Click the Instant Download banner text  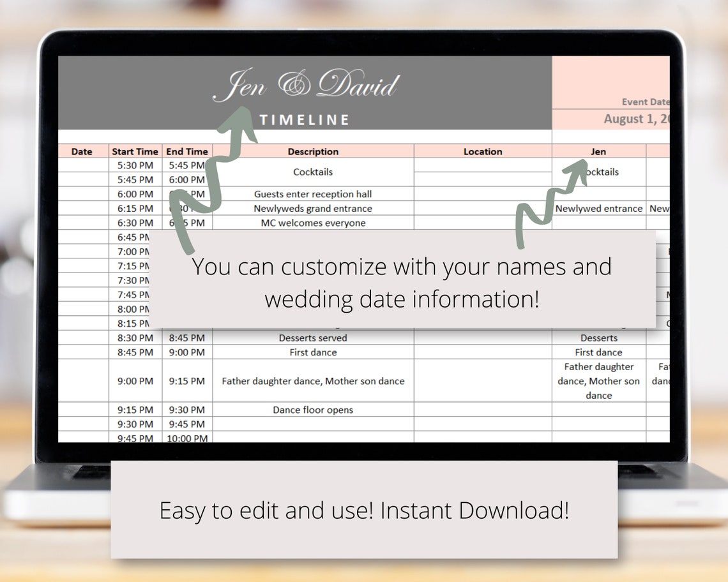pos(364,511)
